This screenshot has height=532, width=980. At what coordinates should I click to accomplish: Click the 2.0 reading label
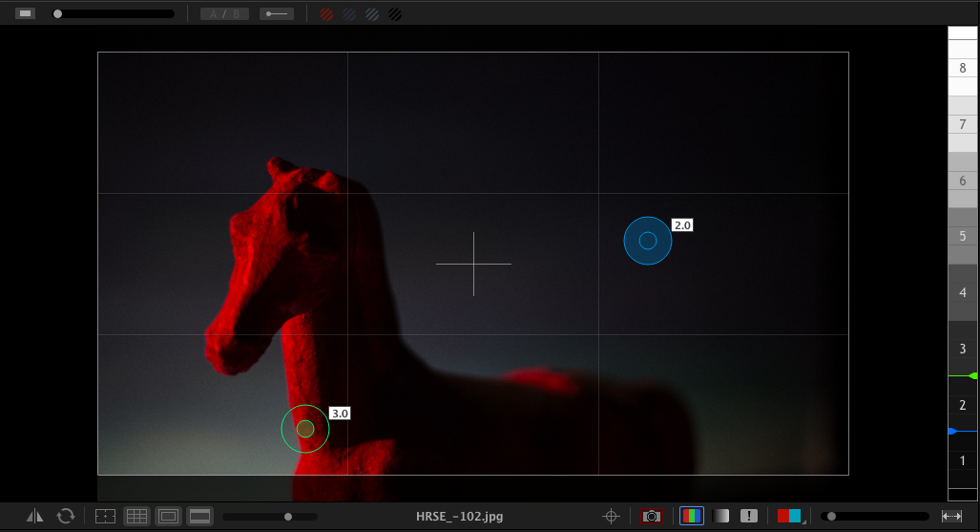[x=682, y=225]
